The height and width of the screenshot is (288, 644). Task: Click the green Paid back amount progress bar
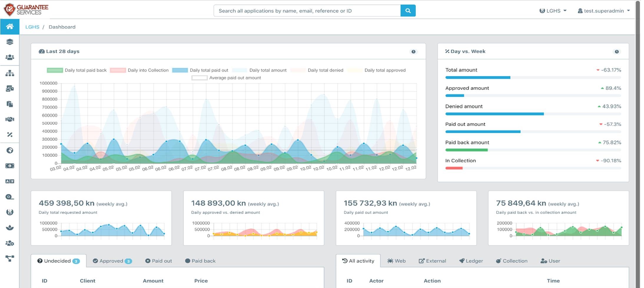click(467, 150)
